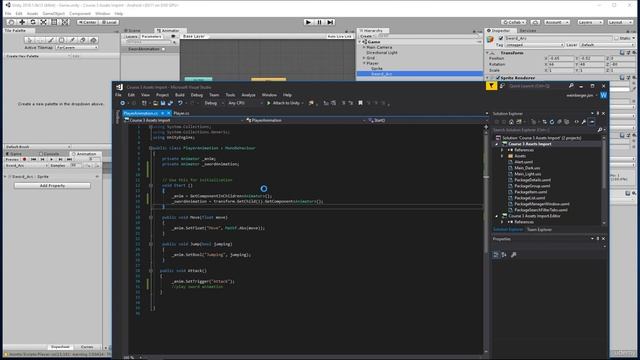Click Collab button in Unity toolbar
The height and width of the screenshot is (360, 640).
pos(514,22)
